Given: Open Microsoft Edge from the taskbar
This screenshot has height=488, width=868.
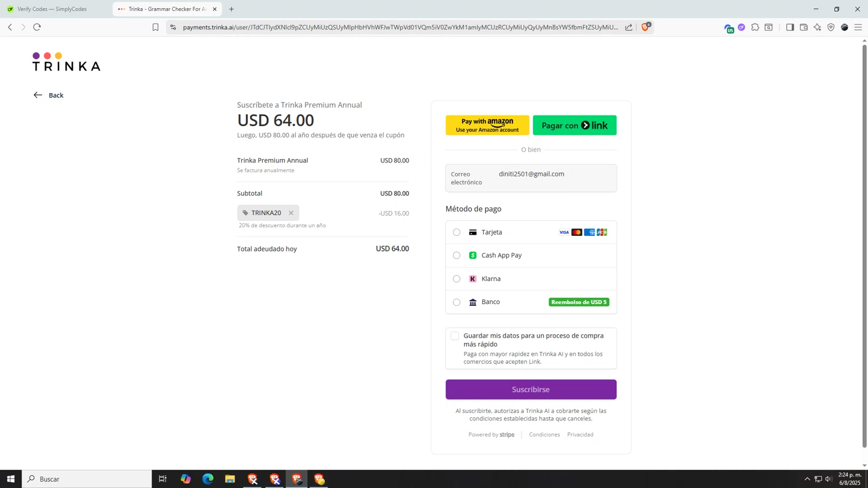Looking at the screenshot, I should [x=208, y=479].
